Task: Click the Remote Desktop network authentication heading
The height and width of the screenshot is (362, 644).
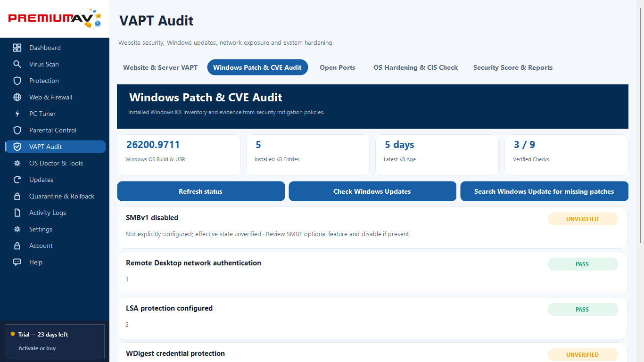Action: [193, 263]
